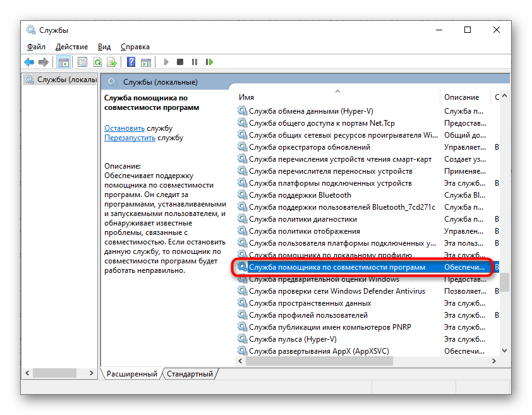This screenshot has height=415, width=532.
Task: Click the Export list toolbar icon
Action: pyautogui.click(x=112, y=62)
